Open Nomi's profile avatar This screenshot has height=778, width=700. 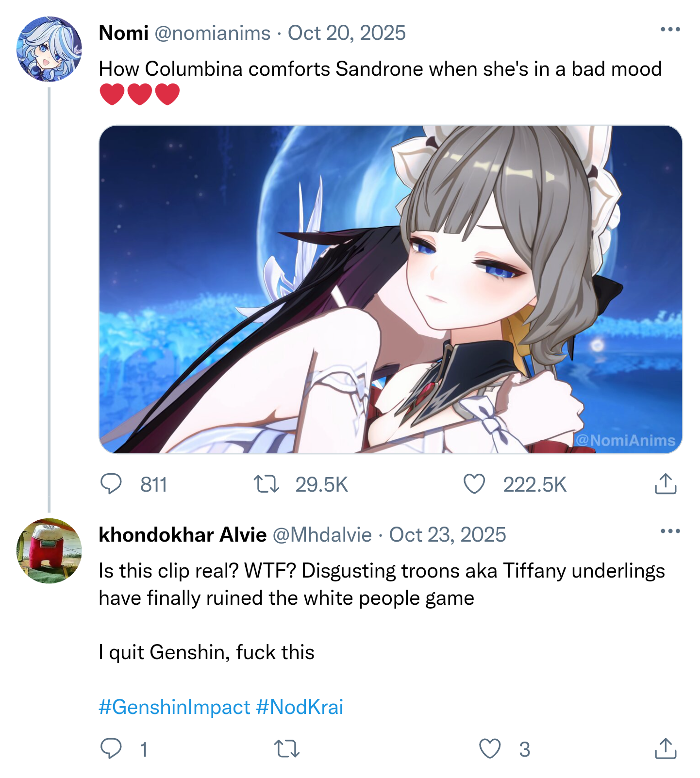pos(49,49)
